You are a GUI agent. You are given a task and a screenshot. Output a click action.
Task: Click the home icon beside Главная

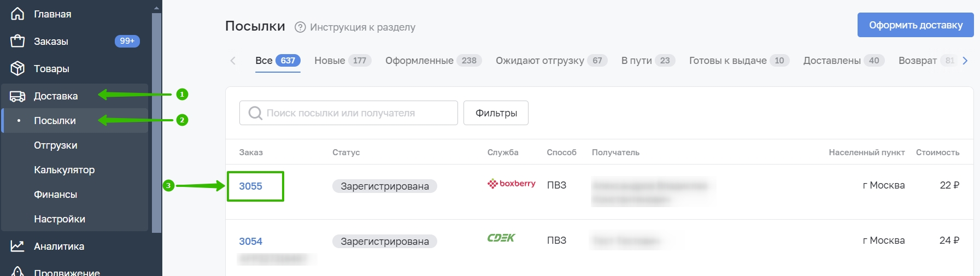[17, 14]
